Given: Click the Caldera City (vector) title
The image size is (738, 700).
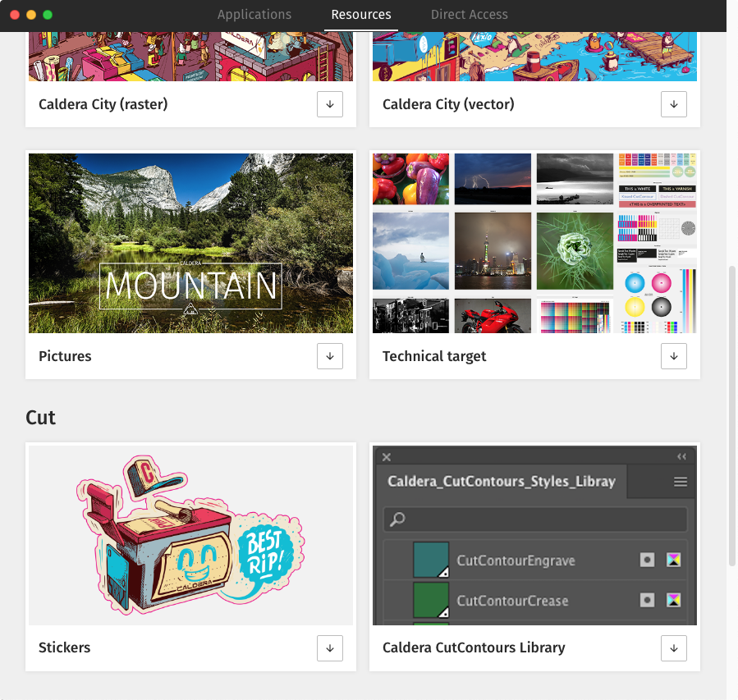Looking at the screenshot, I should pos(448,104).
